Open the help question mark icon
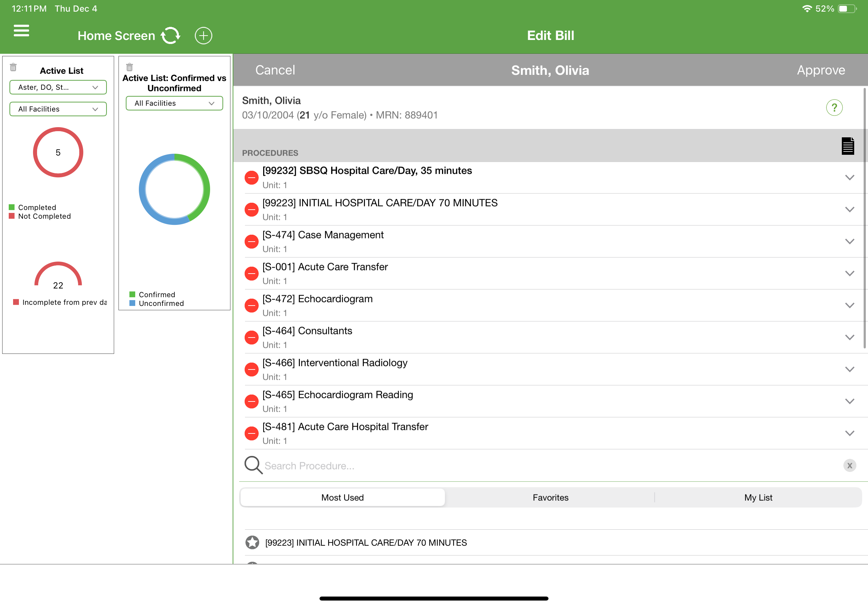868x606 pixels. [834, 108]
